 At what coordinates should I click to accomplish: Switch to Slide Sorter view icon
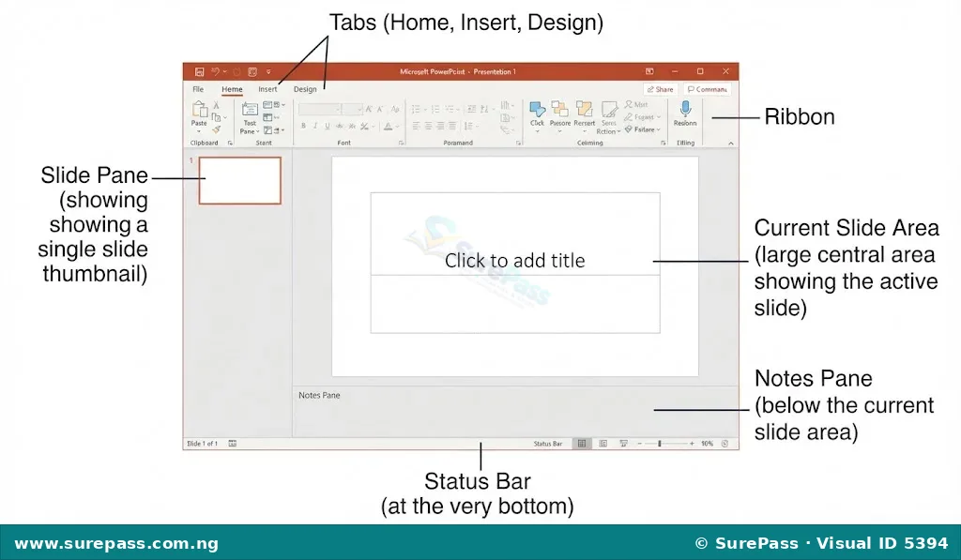pyautogui.click(x=603, y=444)
